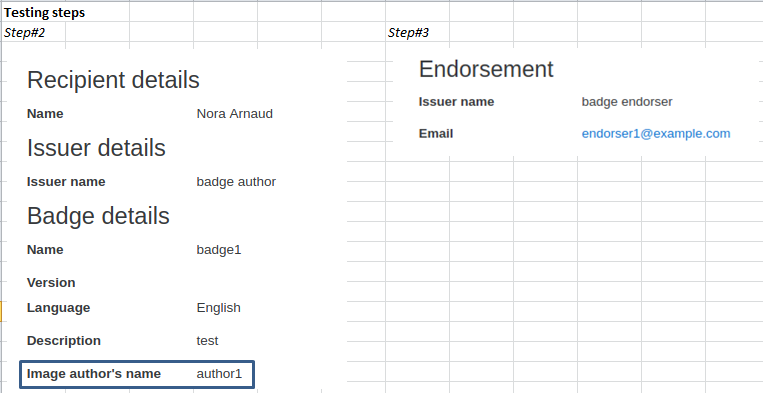Click the Endorsement heading
This screenshot has height=393, width=763.
click(486, 69)
